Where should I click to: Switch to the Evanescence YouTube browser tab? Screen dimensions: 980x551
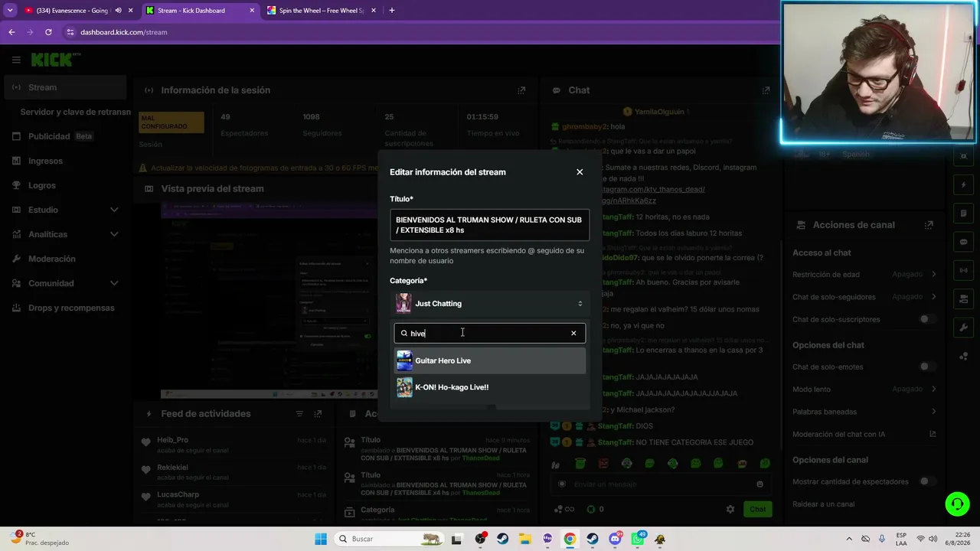70,11
